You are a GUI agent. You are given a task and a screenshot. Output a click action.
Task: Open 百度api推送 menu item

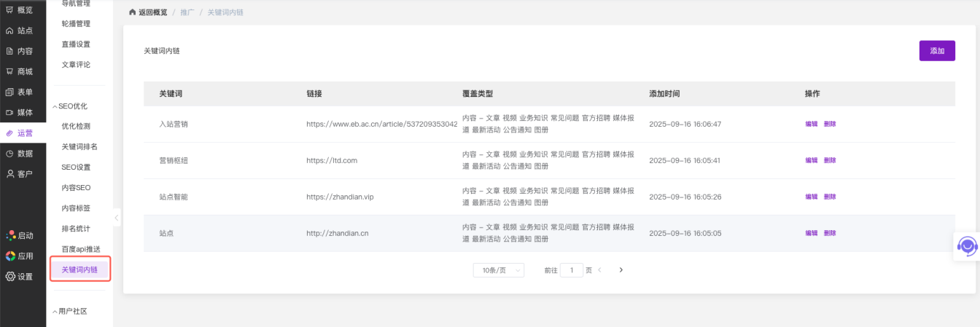click(81, 249)
